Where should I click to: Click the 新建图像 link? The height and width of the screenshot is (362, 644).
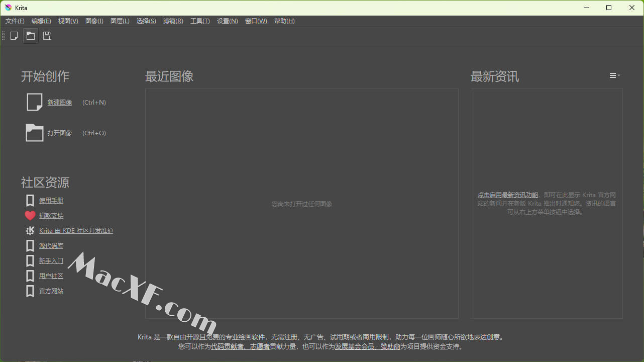pyautogui.click(x=60, y=103)
